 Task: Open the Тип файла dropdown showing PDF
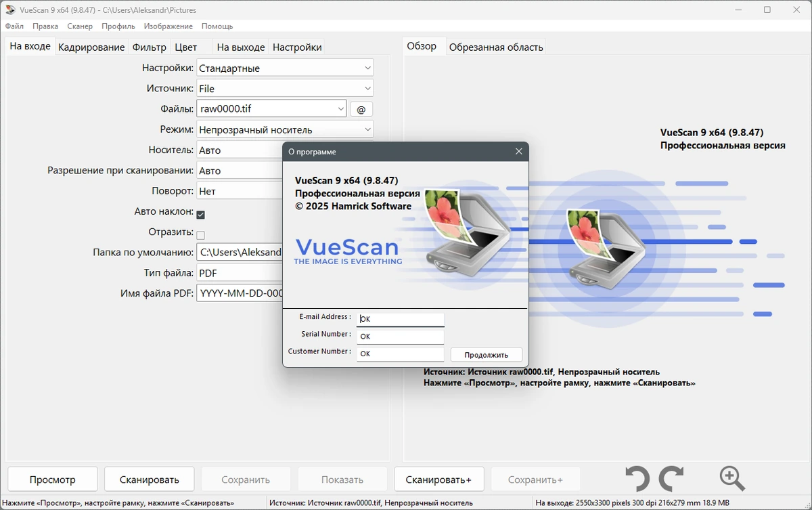[x=240, y=273]
